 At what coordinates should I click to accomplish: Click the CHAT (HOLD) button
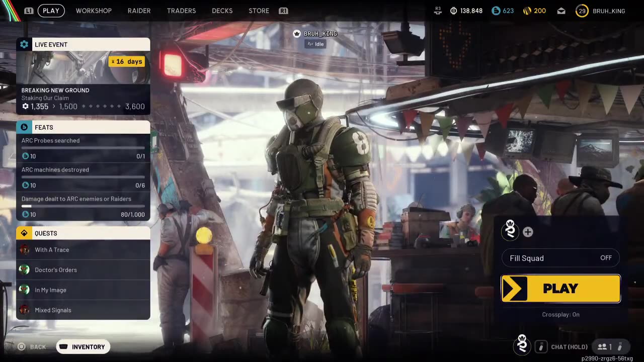click(569, 347)
